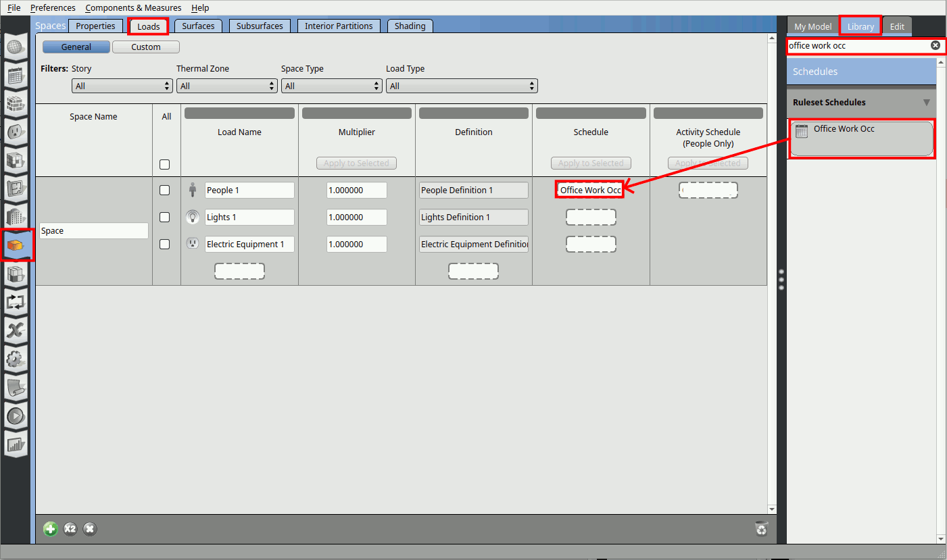Click the Custom view button

coord(146,47)
